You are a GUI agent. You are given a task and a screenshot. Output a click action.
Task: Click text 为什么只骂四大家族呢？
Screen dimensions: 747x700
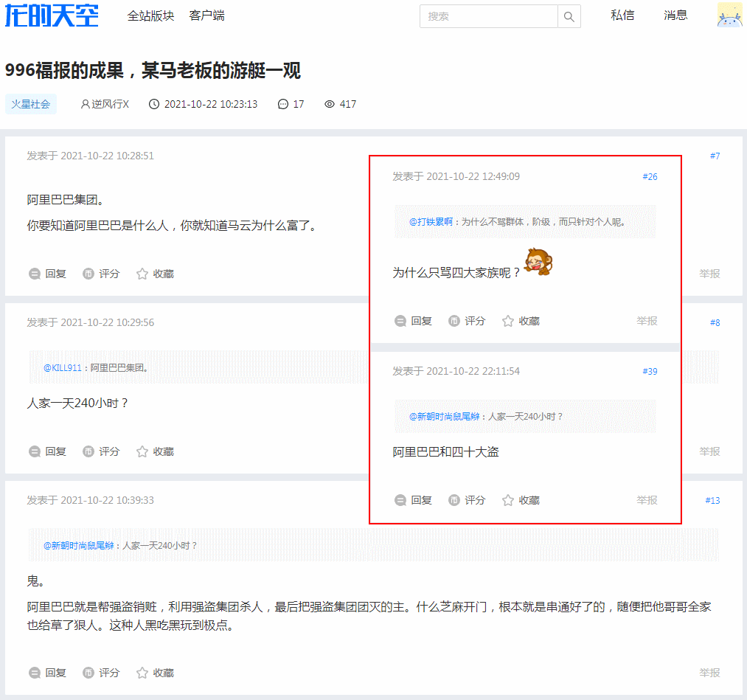pyautogui.click(x=456, y=273)
